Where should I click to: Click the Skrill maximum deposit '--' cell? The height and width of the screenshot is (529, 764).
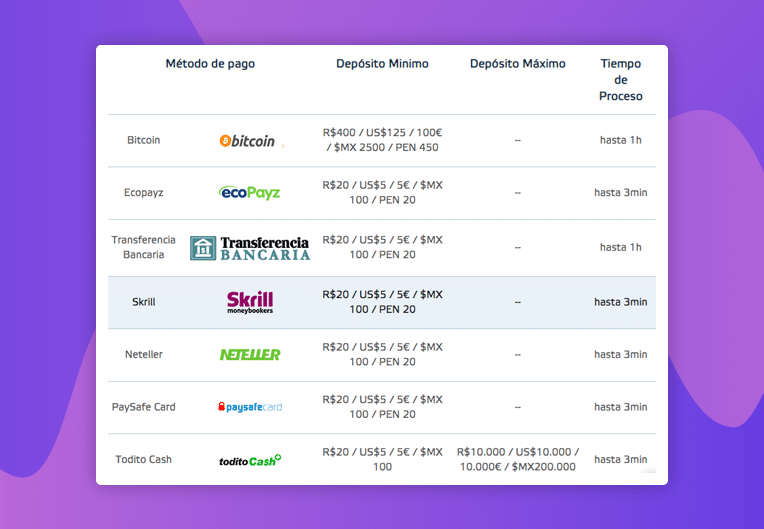[517, 302]
